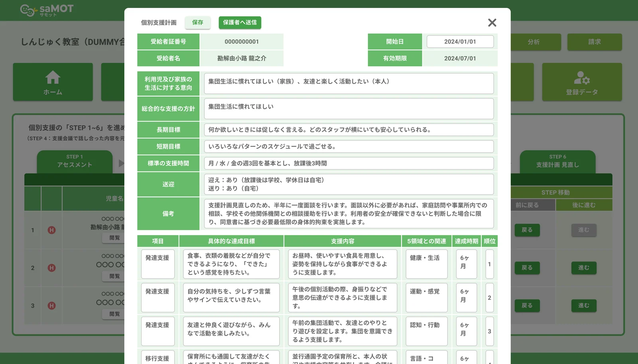
Task: Click 進む button in row 3
Action: pos(584,306)
